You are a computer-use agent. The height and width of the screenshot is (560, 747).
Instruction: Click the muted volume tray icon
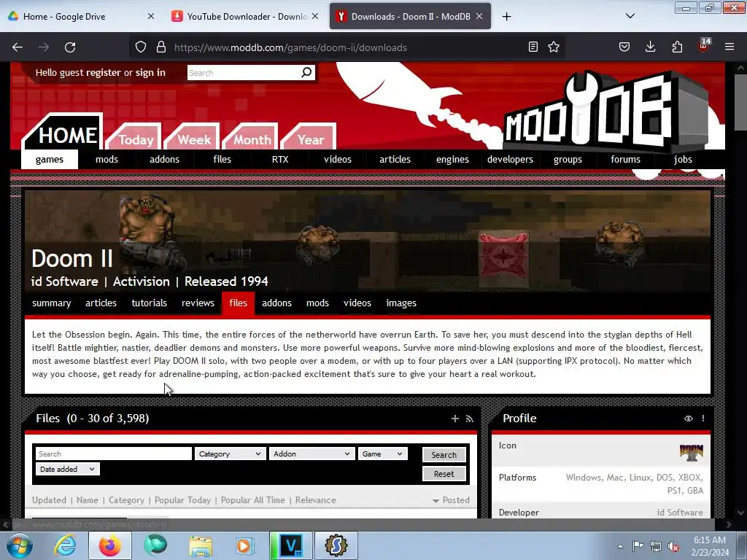tap(673, 547)
